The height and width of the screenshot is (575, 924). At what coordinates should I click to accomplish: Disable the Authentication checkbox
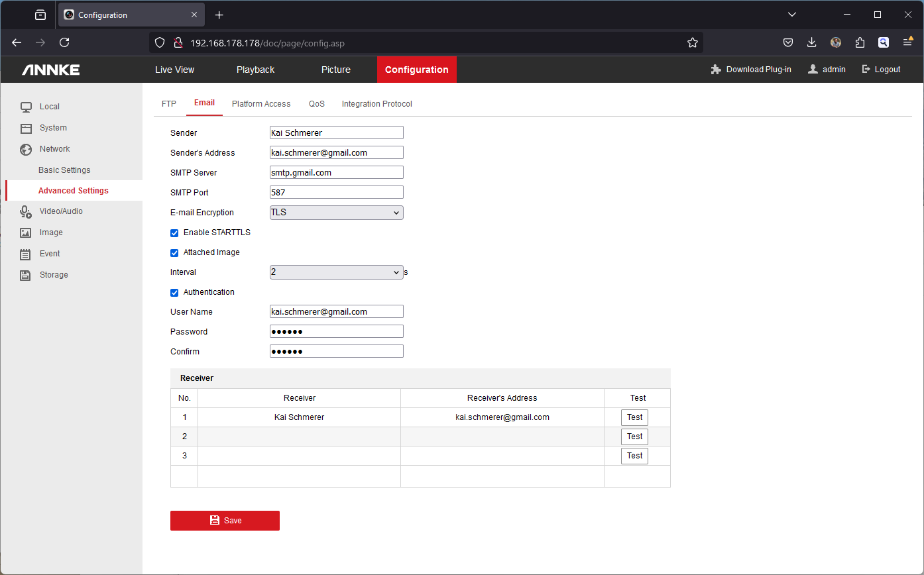[175, 293]
